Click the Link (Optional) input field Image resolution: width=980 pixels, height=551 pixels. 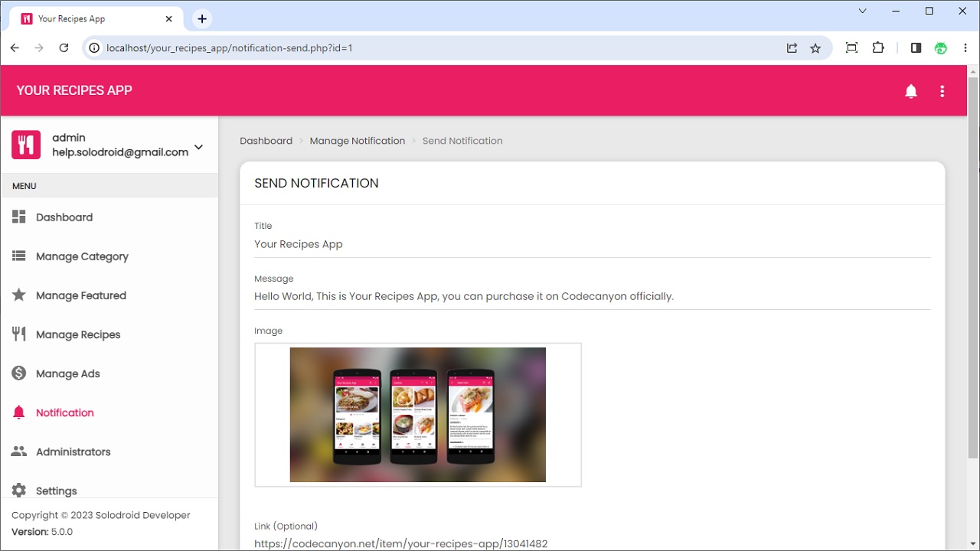[x=593, y=543]
